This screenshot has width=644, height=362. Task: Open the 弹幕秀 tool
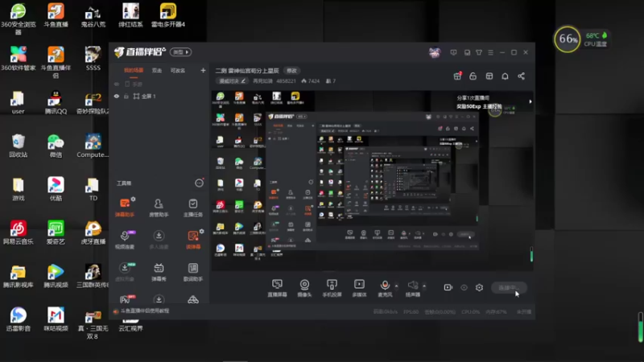coord(159,272)
